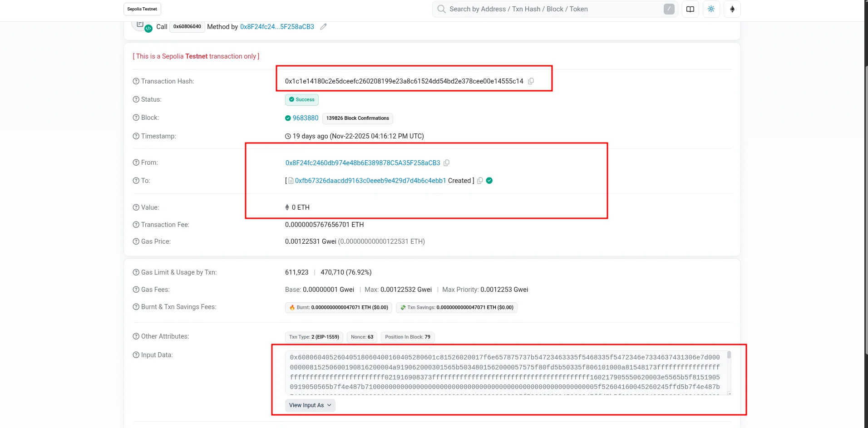Click the Ethereum logo icon in the header

click(x=731, y=9)
